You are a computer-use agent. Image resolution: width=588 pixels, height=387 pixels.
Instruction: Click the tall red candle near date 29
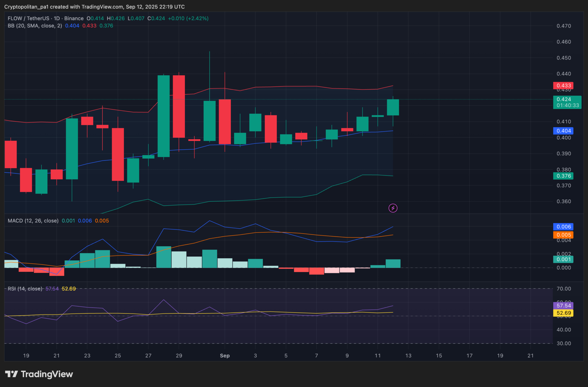[179, 106]
